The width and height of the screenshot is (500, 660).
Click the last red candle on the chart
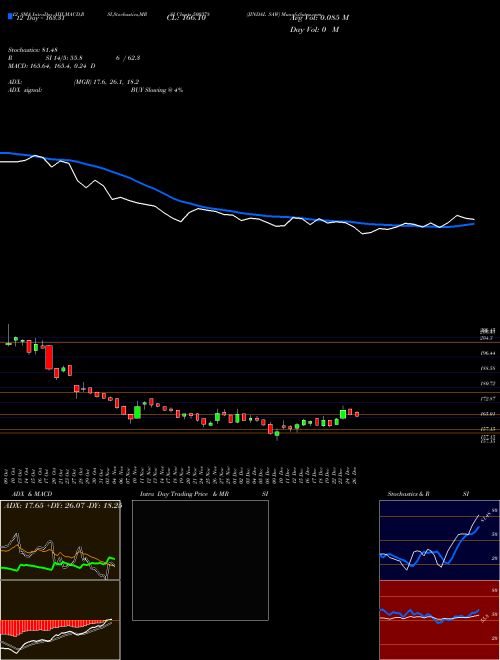tap(357, 414)
